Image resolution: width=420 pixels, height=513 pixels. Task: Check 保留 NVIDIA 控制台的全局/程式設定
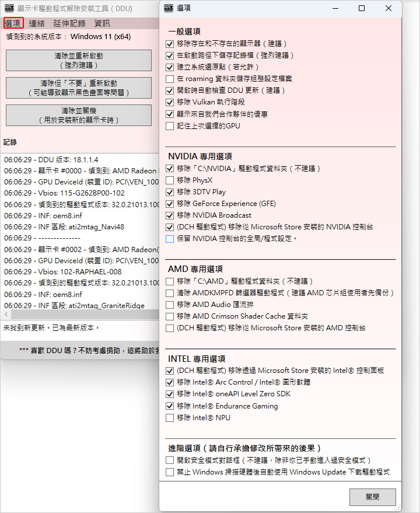point(169,239)
